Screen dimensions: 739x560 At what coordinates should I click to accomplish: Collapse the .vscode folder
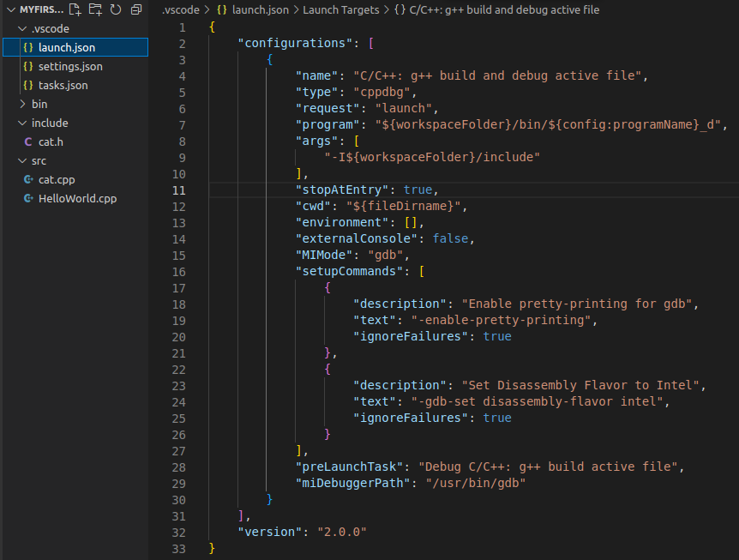(x=22, y=28)
